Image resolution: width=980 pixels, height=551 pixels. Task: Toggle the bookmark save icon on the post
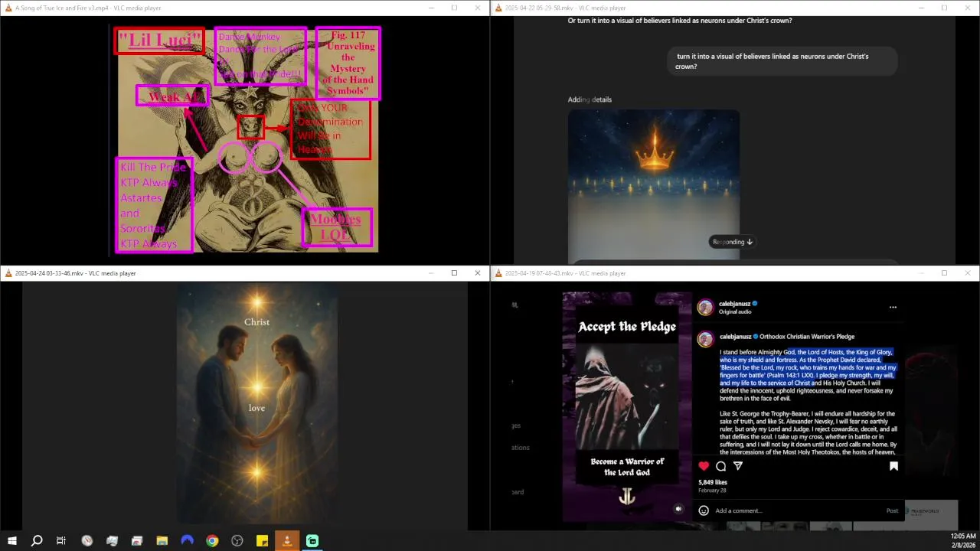tap(893, 466)
